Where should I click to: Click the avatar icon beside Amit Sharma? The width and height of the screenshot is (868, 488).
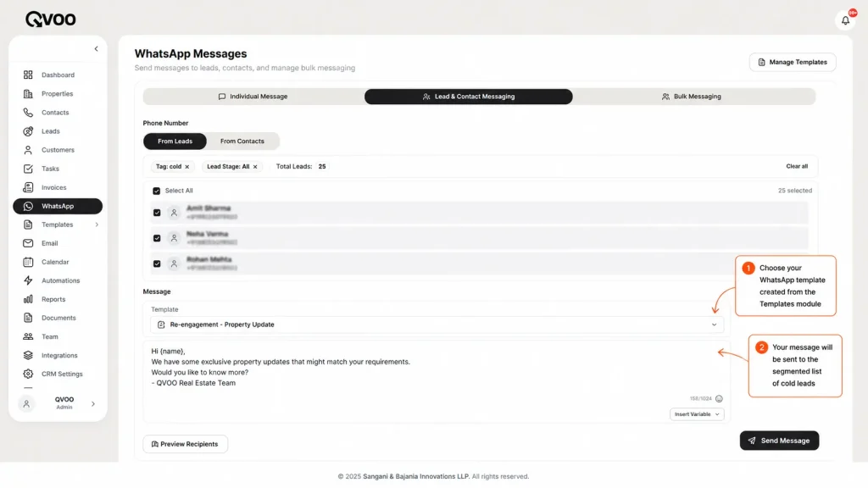pyautogui.click(x=174, y=213)
